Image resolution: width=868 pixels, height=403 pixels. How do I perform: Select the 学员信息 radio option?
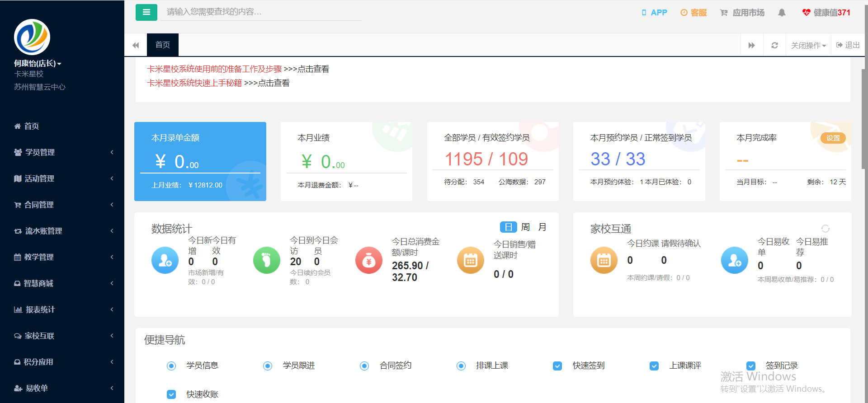coord(171,366)
